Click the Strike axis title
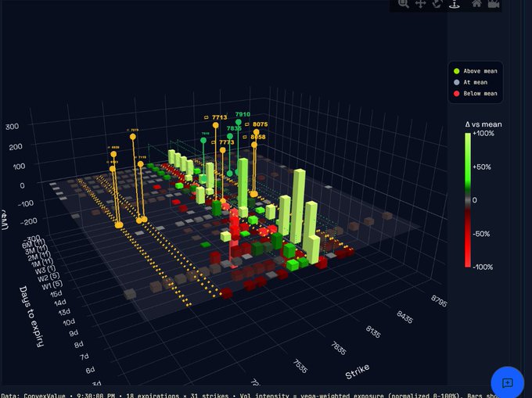Screen dimensions: 532x398 click(x=358, y=372)
